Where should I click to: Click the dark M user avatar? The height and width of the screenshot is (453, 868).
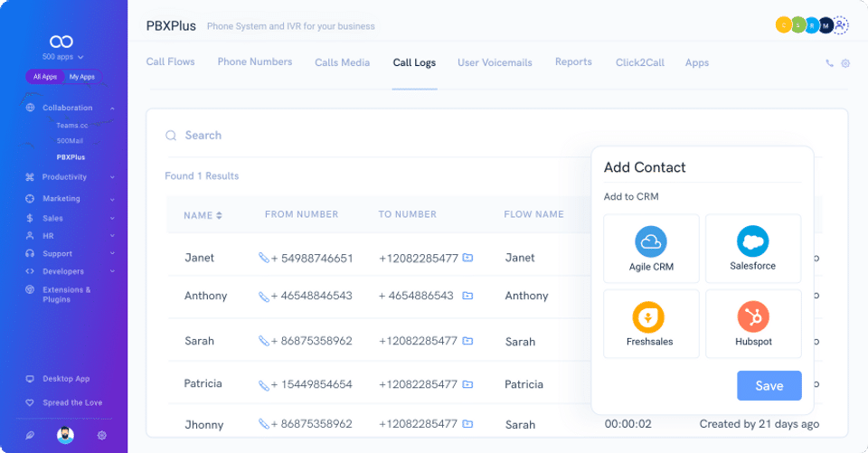point(826,25)
